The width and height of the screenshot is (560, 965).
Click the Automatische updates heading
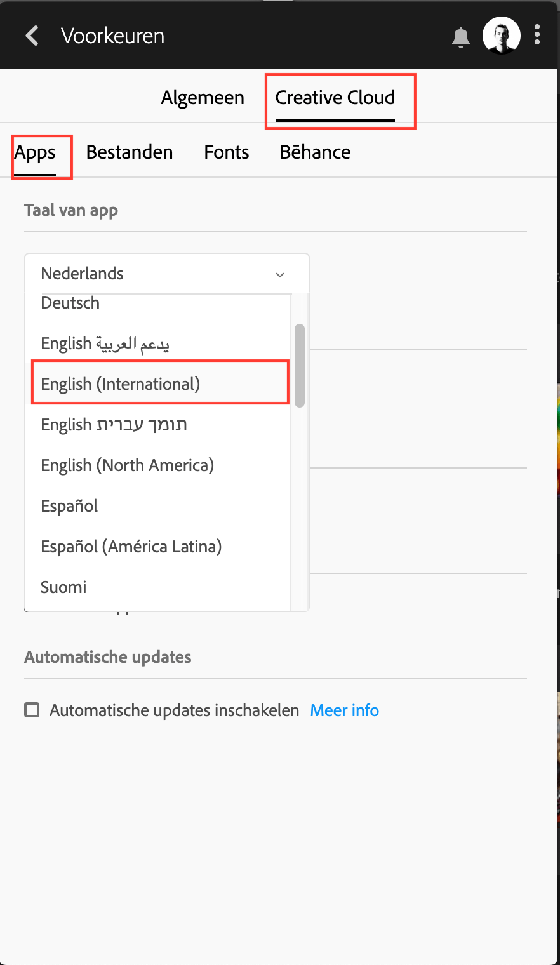point(108,656)
